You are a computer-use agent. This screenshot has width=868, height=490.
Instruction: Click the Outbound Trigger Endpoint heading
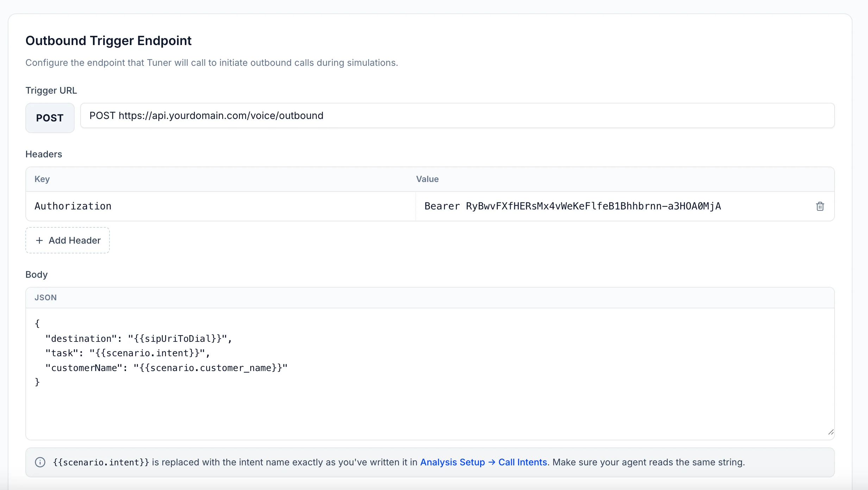coord(108,41)
